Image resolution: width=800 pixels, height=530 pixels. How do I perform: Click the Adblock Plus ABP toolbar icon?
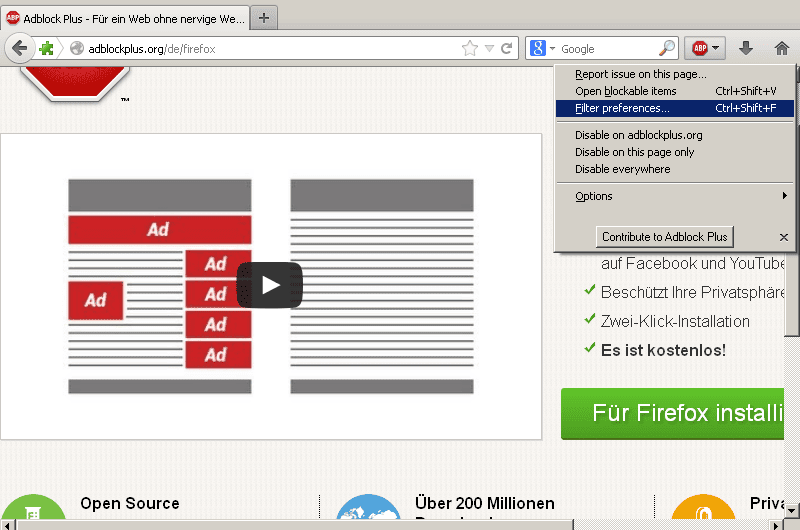[699, 48]
